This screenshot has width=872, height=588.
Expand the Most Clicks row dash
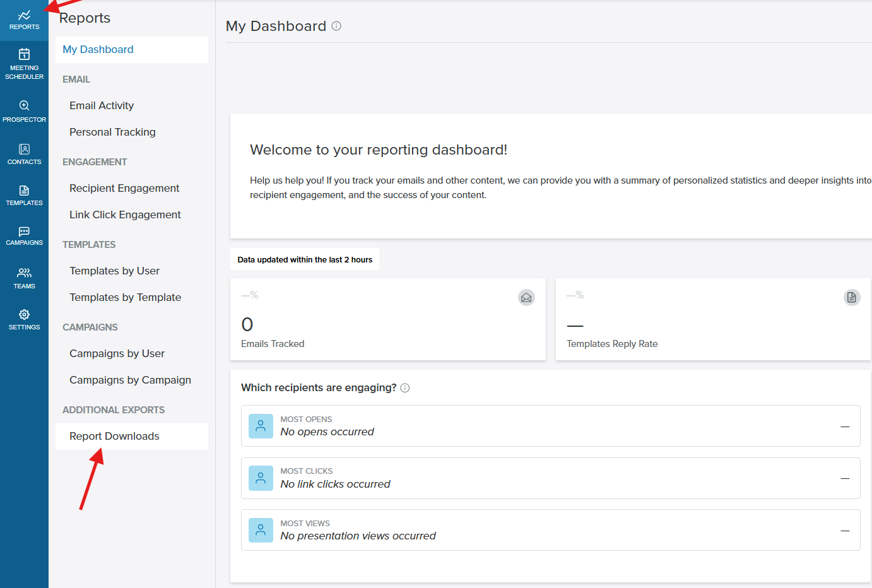[845, 478]
